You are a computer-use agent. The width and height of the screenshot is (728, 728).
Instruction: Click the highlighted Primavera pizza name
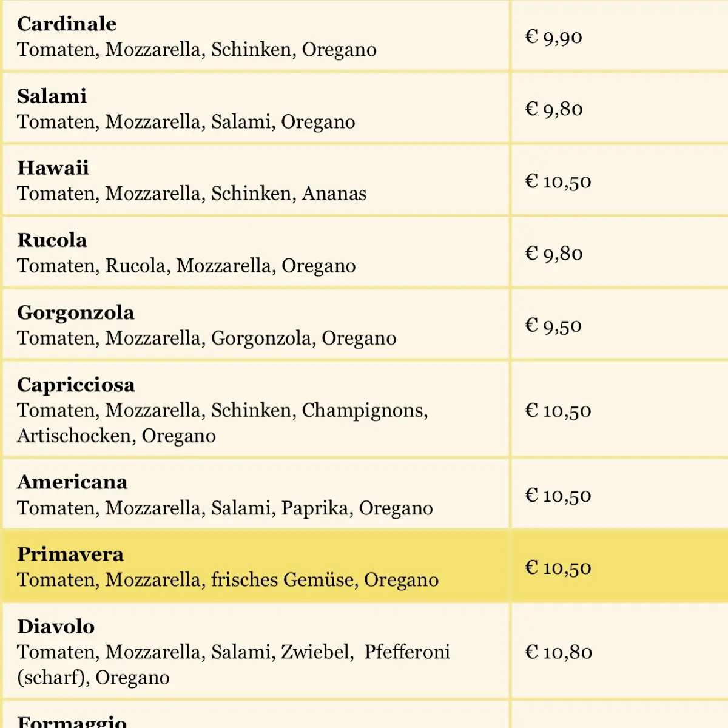point(70,554)
